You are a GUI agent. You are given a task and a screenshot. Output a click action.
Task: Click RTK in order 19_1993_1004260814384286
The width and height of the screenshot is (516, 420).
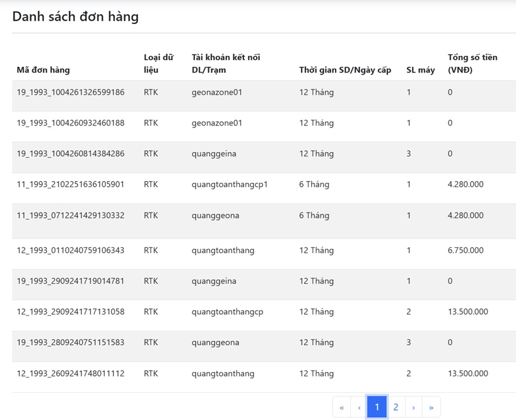(151, 154)
